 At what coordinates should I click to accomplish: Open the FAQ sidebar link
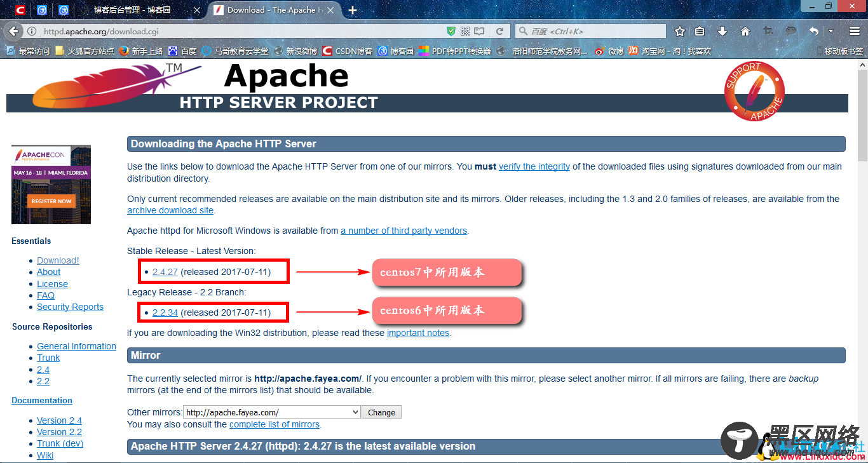point(46,295)
